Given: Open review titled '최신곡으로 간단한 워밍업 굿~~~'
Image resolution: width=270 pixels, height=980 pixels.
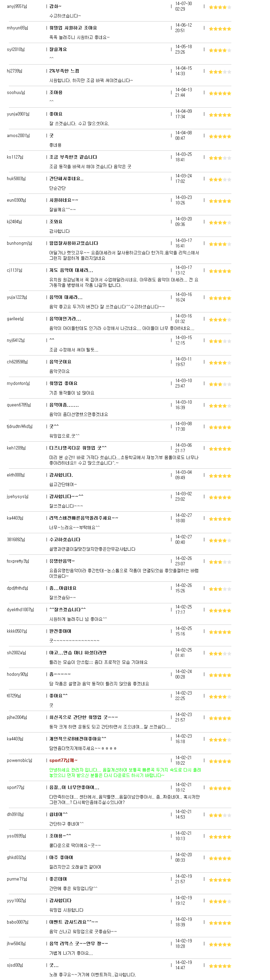Looking at the screenshot, I should pyautogui.click(x=84, y=717).
